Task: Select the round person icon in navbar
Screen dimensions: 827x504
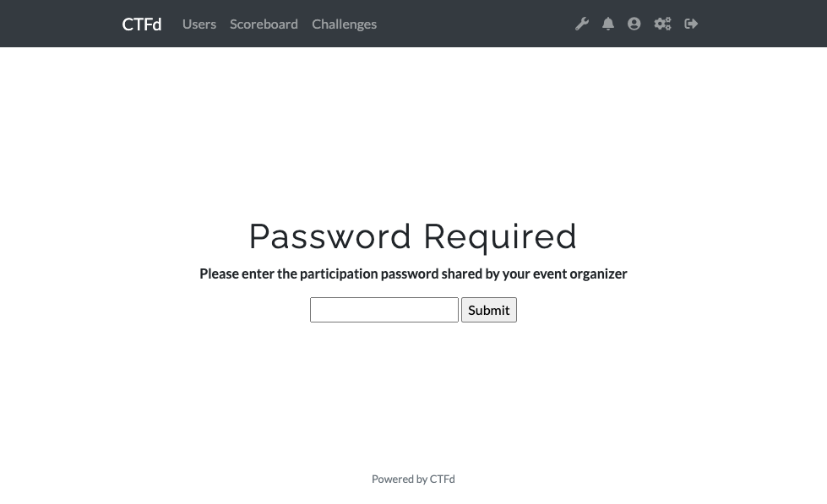Action: (634, 24)
